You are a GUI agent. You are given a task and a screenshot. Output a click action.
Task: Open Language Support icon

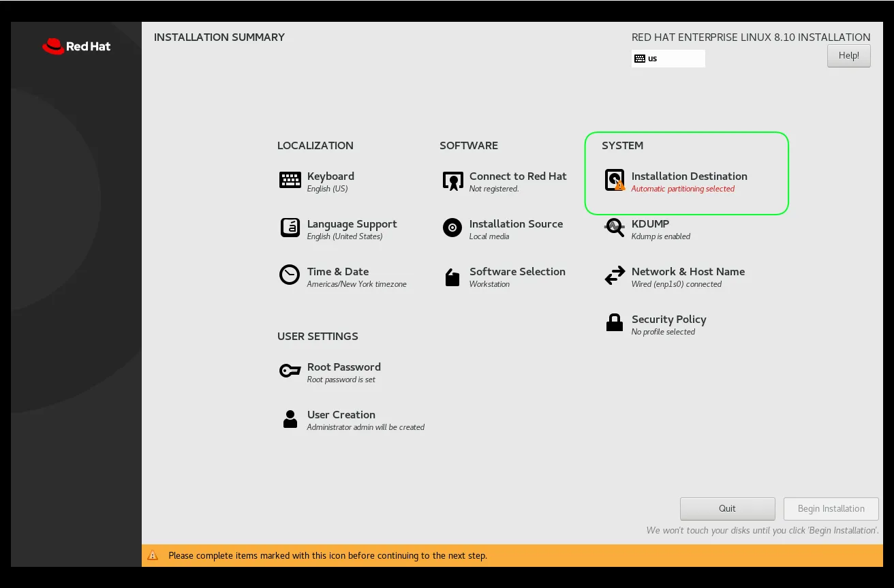point(290,228)
